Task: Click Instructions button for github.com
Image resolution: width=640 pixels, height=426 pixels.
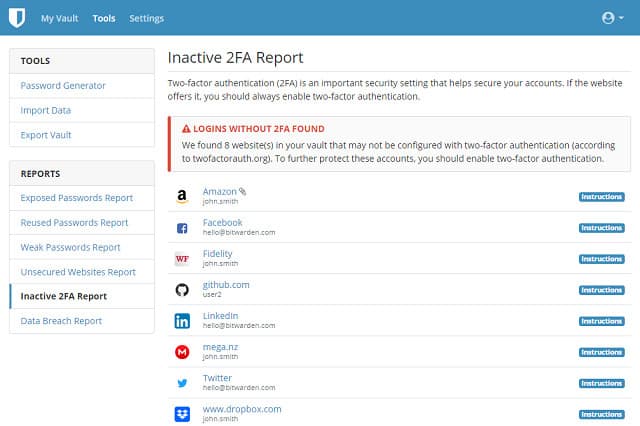Action: (x=602, y=290)
